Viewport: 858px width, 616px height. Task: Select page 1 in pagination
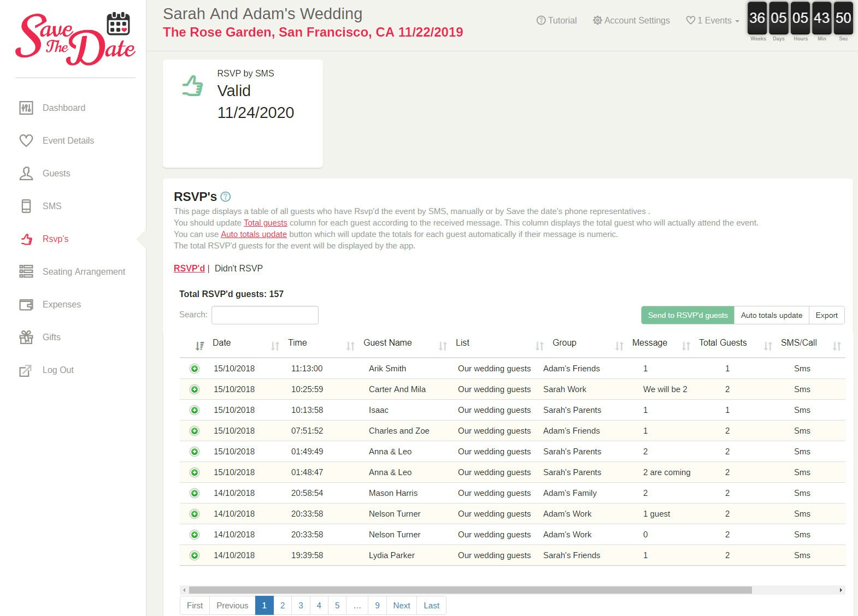265,605
